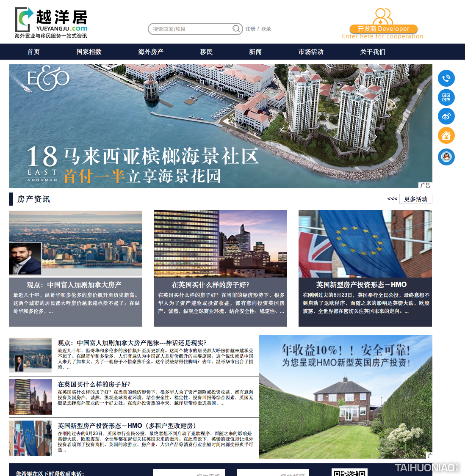Click the 搜索国家/项目 search field
Screen dimensions: 465x476
(191, 29)
